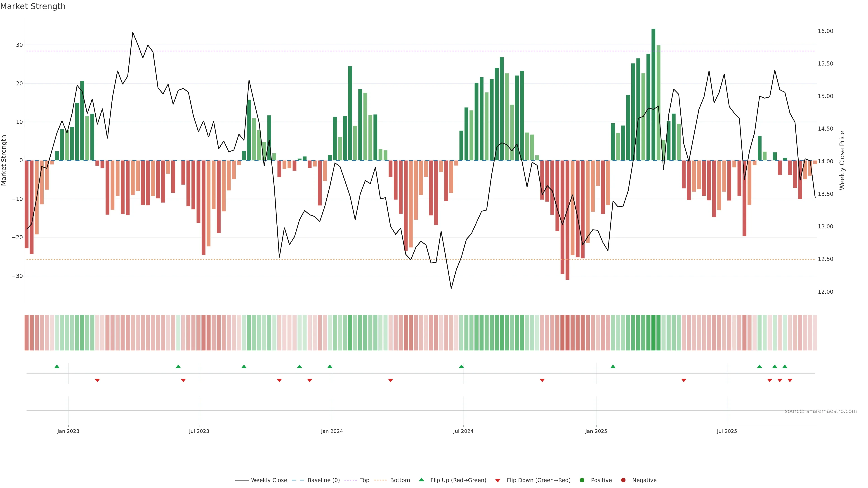The width and height of the screenshot is (868, 488).
Task: Click the Weekly Close Price axis title
Action: point(842,160)
